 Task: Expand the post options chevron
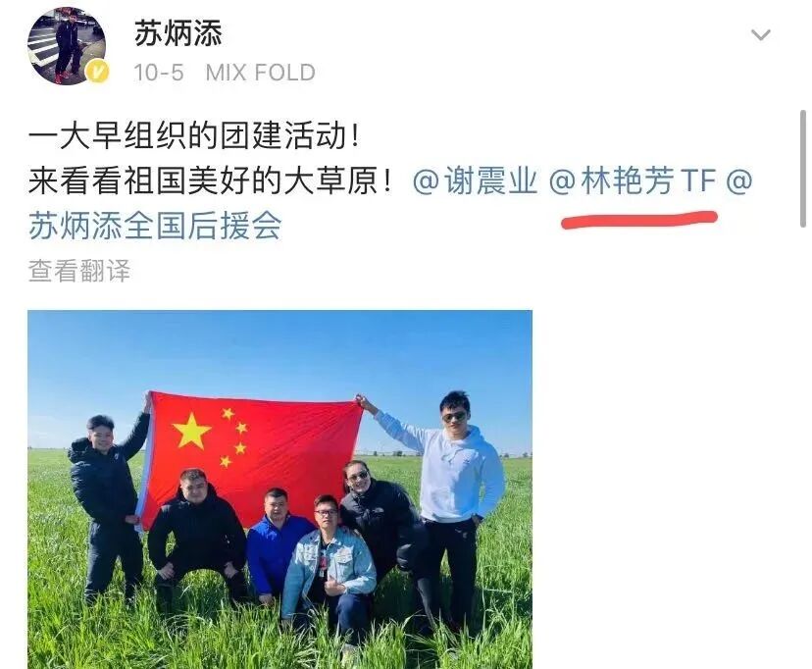(x=760, y=34)
